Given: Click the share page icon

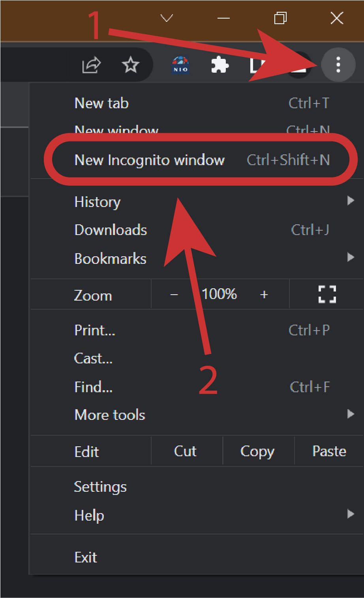Looking at the screenshot, I should coord(92,64).
